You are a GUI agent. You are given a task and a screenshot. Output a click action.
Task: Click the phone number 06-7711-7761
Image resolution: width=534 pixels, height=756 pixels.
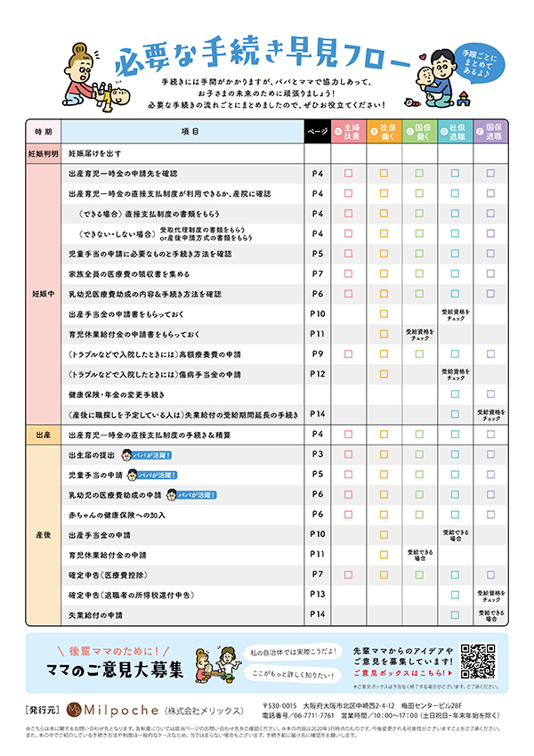[x=312, y=716]
